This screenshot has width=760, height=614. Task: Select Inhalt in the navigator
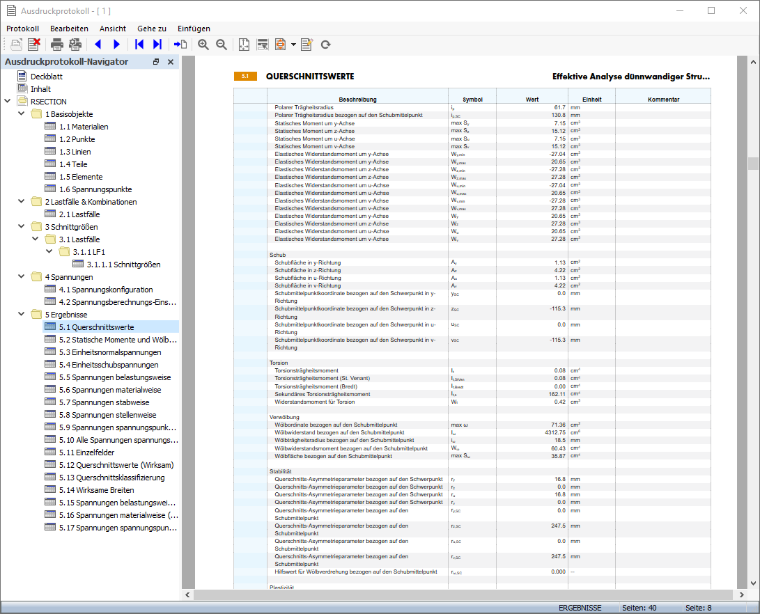pyautogui.click(x=41, y=89)
